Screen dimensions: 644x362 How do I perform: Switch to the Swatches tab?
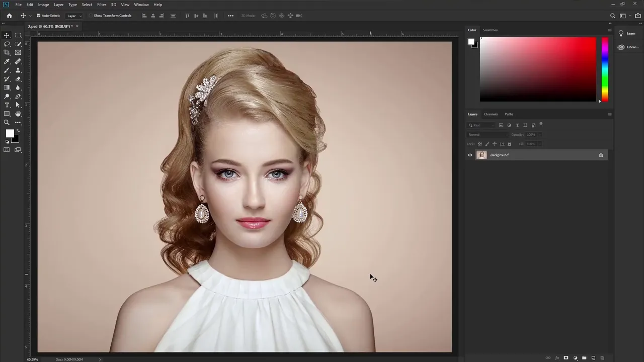(490, 30)
